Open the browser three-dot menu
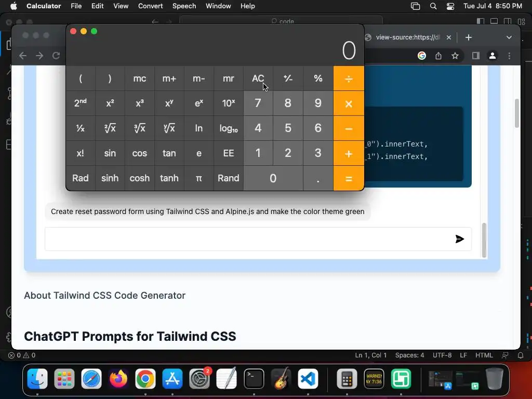 pyautogui.click(x=509, y=56)
